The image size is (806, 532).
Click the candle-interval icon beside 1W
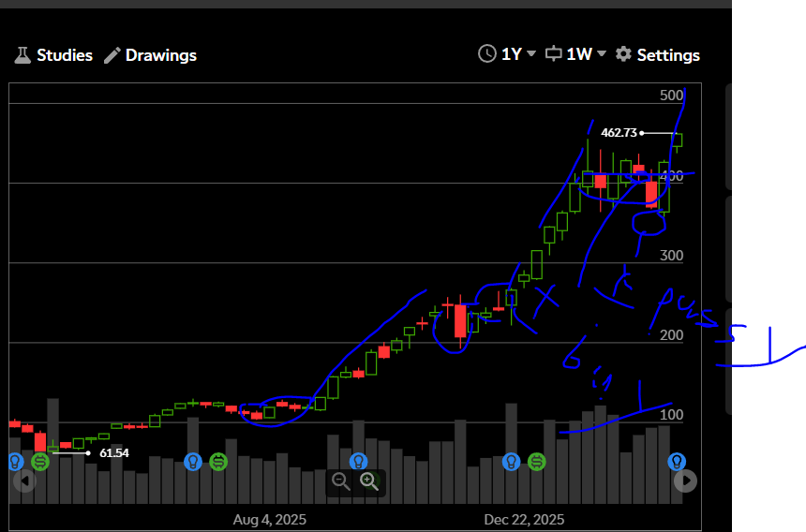click(554, 53)
